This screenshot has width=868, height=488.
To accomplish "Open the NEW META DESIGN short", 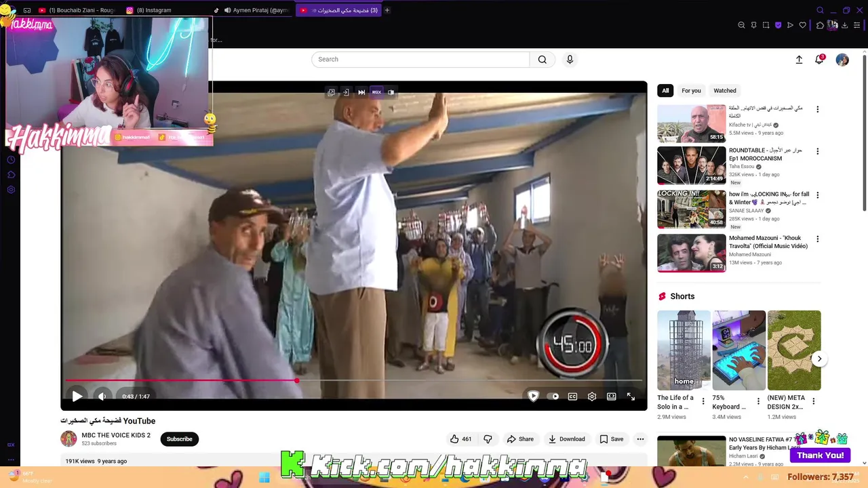I will coord(794,350).
